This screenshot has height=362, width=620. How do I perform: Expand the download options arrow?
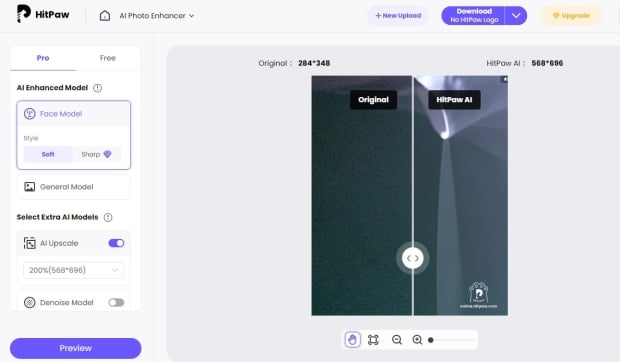pyautogui.click(x=516, y=16)
